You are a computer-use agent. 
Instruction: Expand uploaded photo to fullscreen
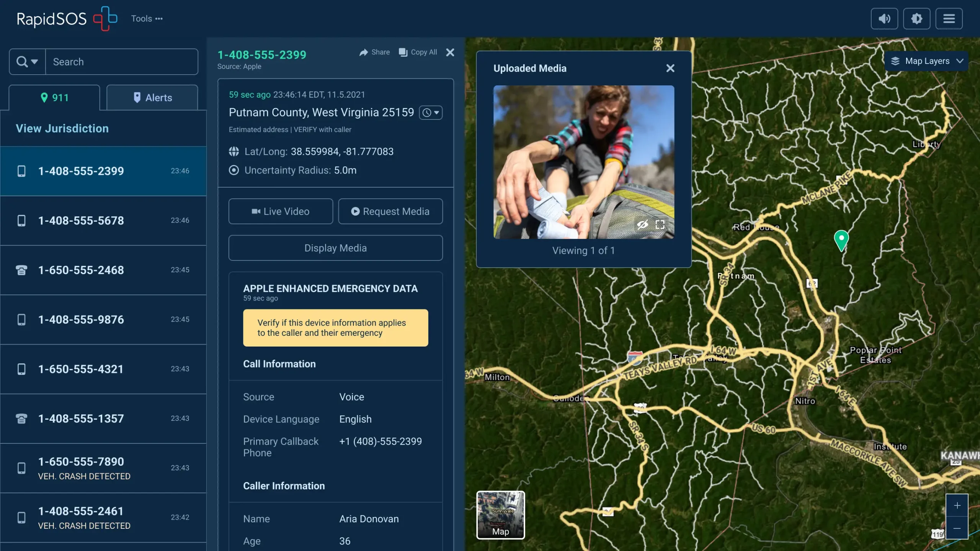point(660,224)
